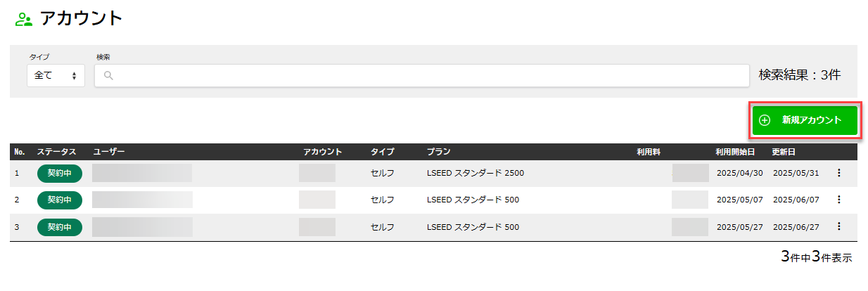Sort by the プラン column header
Viewport: 868px width, 291px height.
tap(438, 152)
